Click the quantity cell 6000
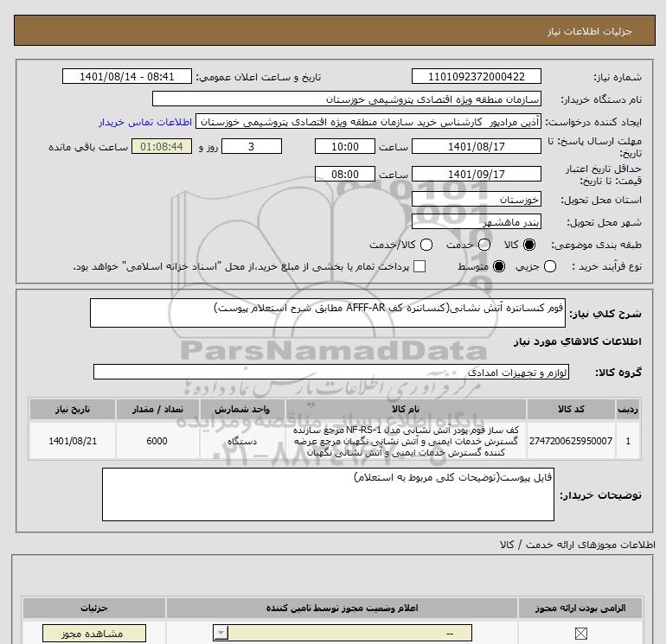The height and width of the screenshot is (644, 666). pos(157,441)
